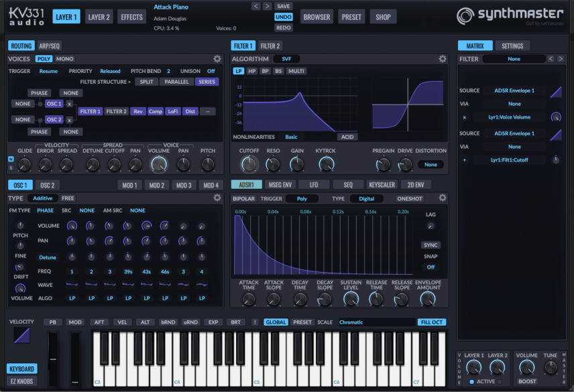This screenshot has width=574, height=392.
Task: Open the Trigger Resume dropdown
Action: point(48,71)
